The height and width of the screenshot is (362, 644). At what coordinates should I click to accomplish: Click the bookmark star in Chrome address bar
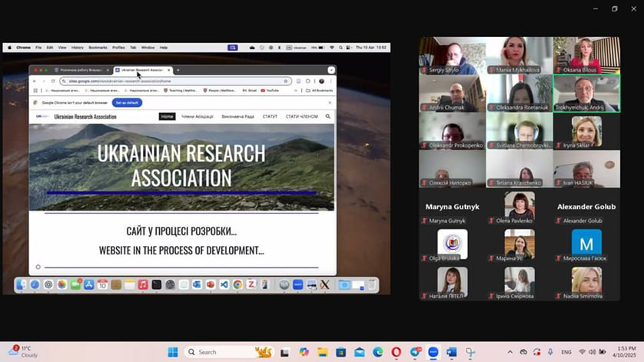click(286, 81)
